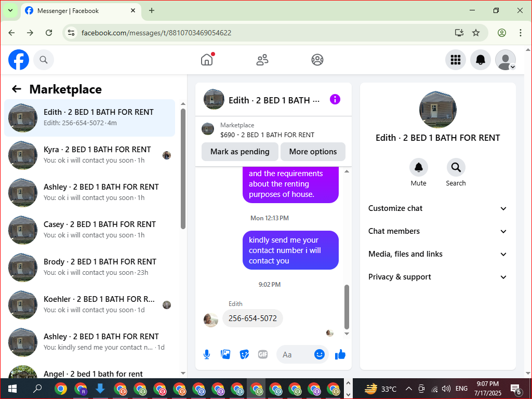Go back in browser history

11,33
